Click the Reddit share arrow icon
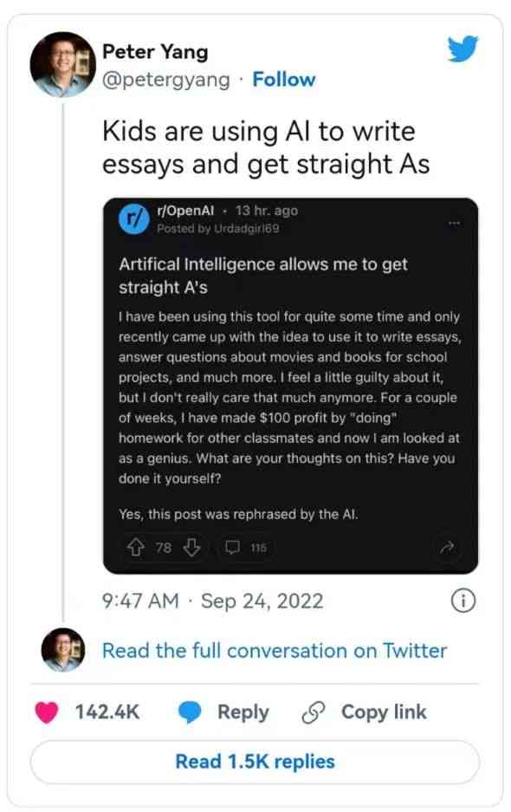 coord(447,547)
